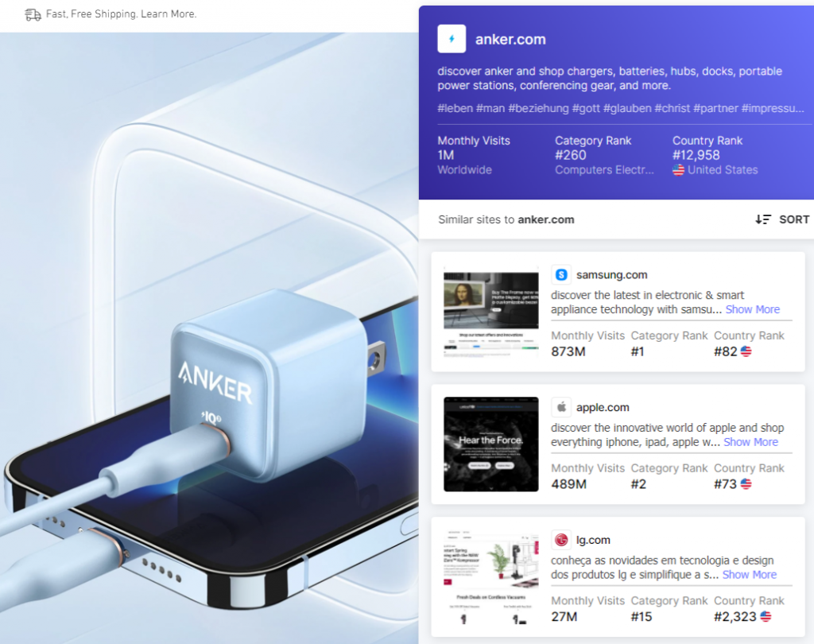This screenshot has height=644, width=814.
Task: Select the anker.com description paragraph
Action: point(610,78)
